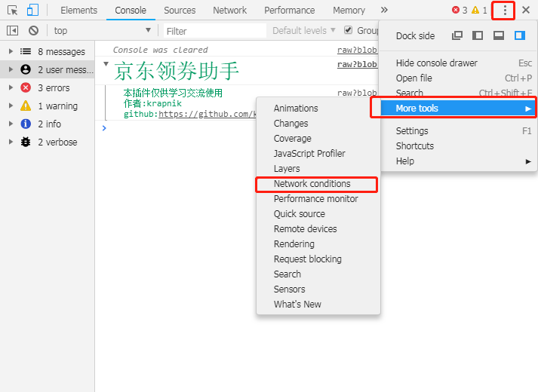Select the red errors icon in sidebar
Image resolution: width=538 pixels, height=392 pixels.
[26, 87]
